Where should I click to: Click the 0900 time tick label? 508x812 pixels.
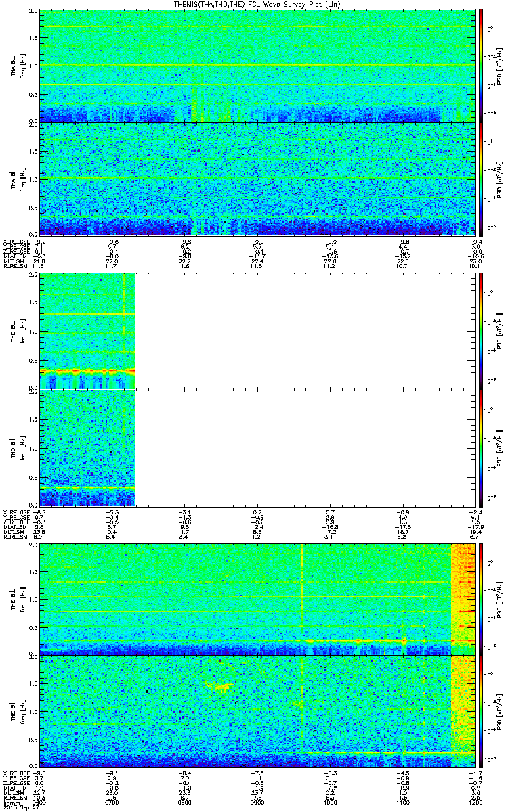coord(257,802)
